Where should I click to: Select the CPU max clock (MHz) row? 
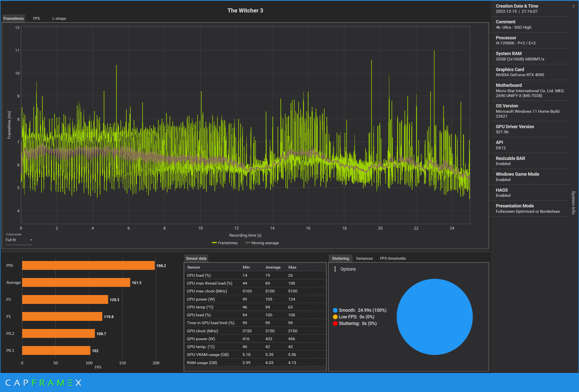pos(255,291)
